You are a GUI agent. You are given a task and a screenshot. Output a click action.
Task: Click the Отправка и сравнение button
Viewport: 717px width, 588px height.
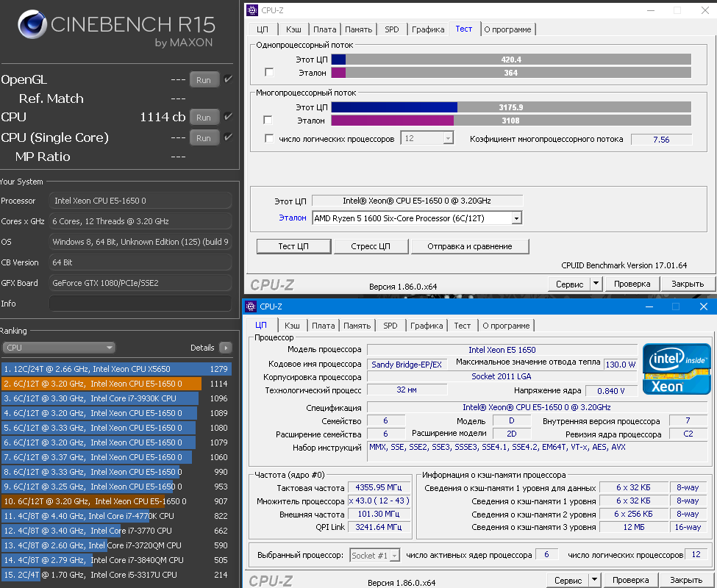[471, 246]
